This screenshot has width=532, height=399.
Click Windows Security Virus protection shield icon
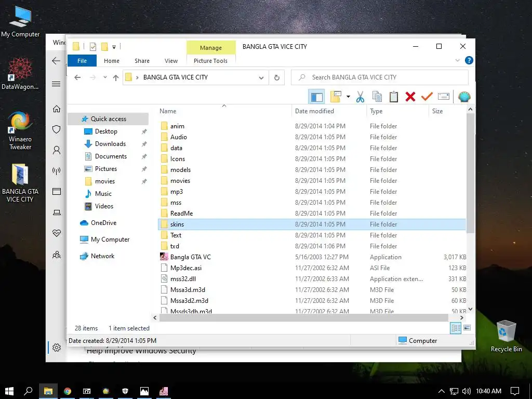coord(57,129)
